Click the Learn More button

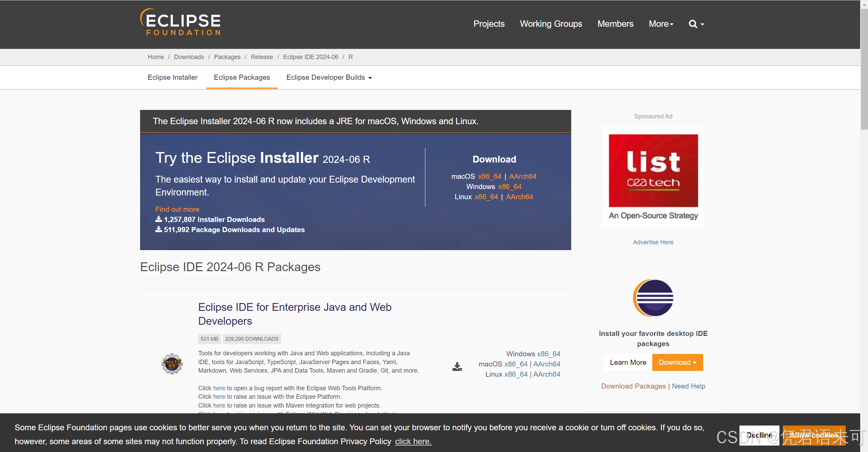pyautogui.click(x=628, y=362)
